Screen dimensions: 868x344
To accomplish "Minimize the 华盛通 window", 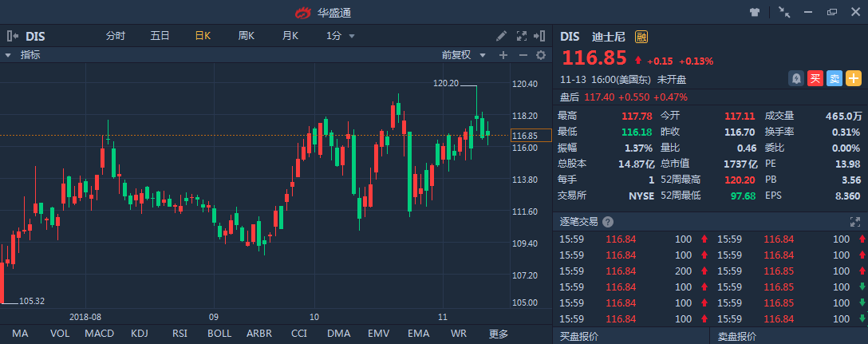I will click(x=808, y=12).
